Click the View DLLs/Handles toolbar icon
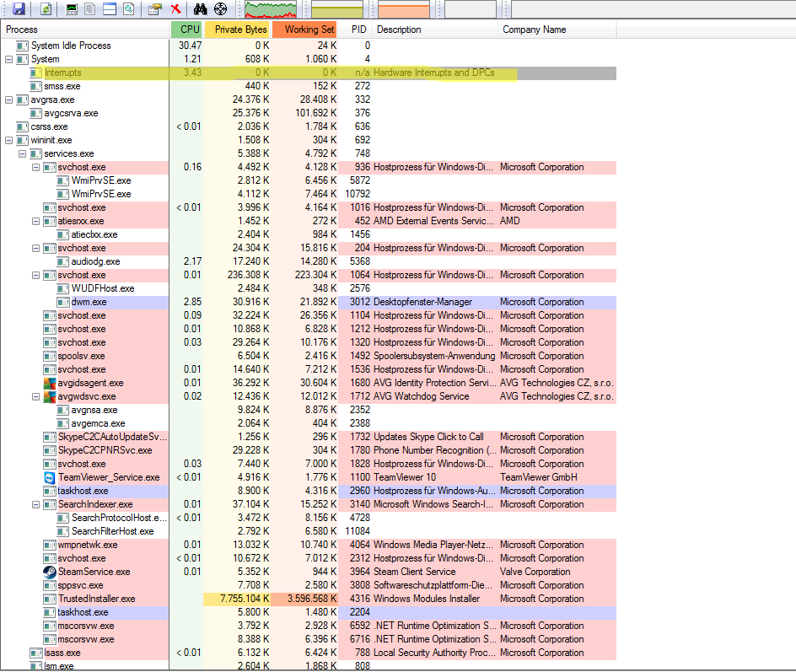796x672 pixels. [129, 8]
